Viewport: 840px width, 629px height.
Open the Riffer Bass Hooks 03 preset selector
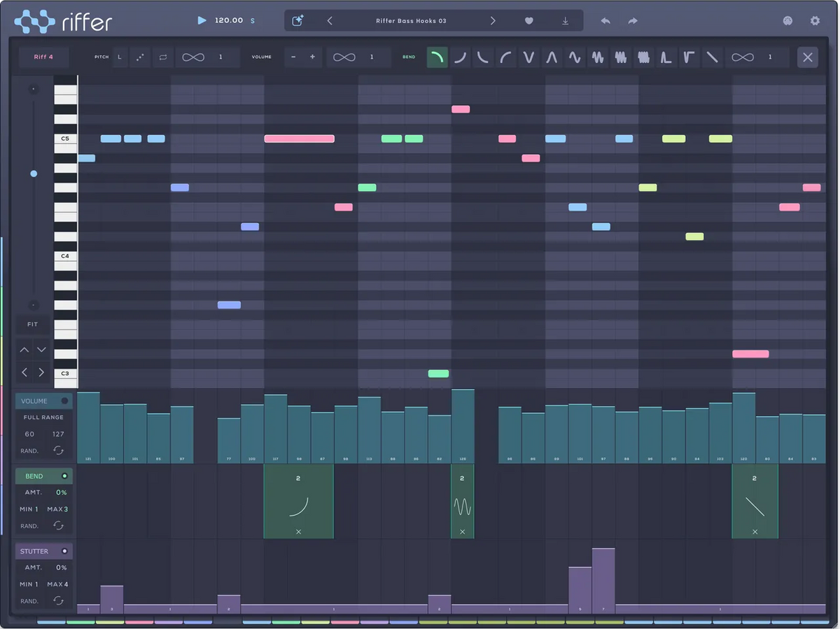(411, 21)
